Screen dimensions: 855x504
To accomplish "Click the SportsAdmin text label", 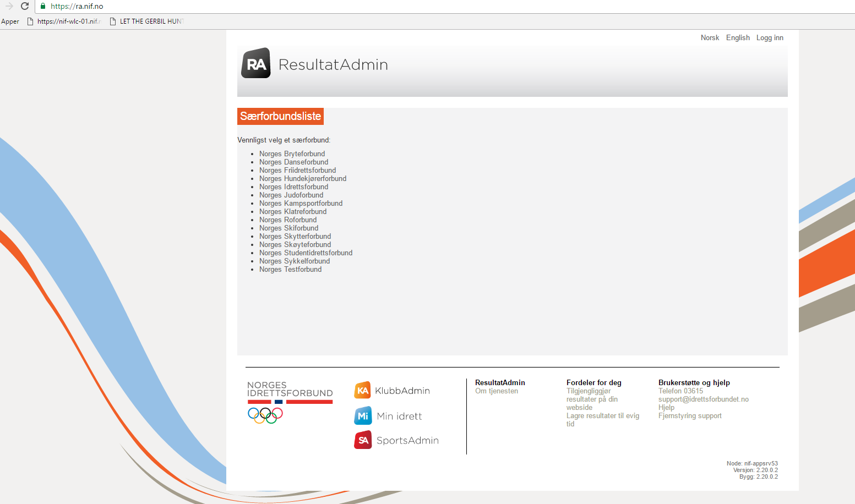I will (x=407, y=440).
